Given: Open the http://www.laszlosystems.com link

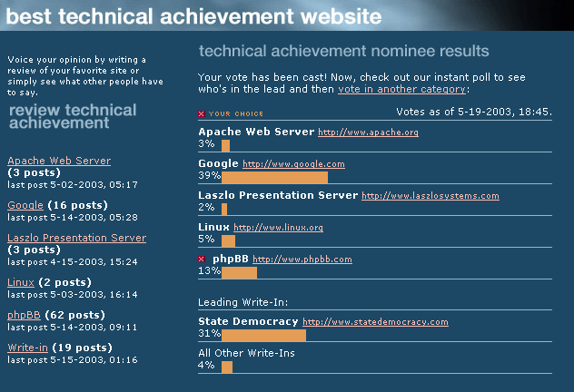Looking at the screenshot, I should coord(430,196).
